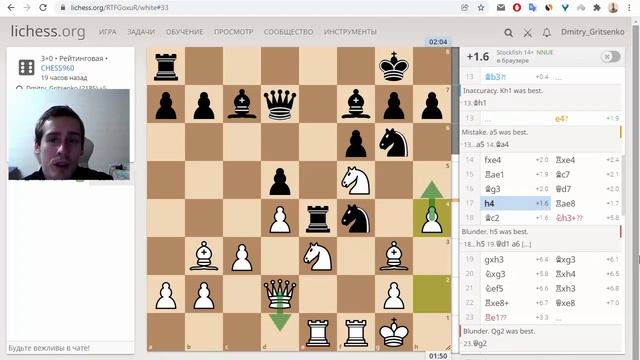The image size is (640, 360).
Task: Open challenges crossed swords icon
Action: pos(527,33)
